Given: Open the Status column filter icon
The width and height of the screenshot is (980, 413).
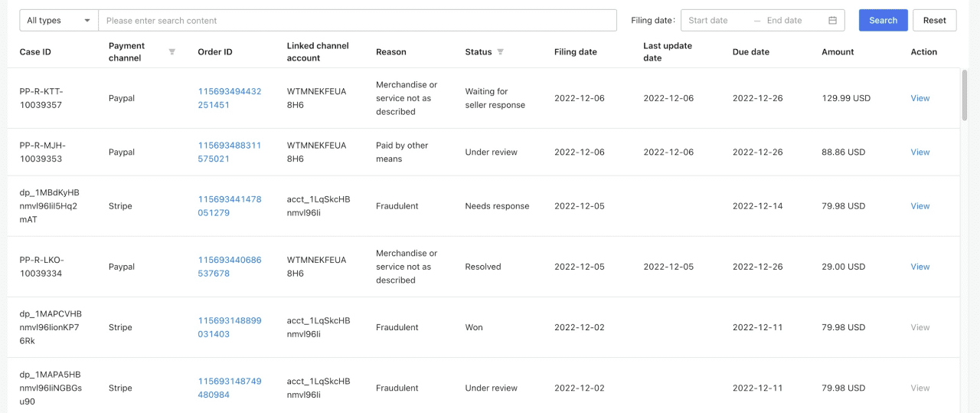Looking at the screenshot, I should [501, 52].
